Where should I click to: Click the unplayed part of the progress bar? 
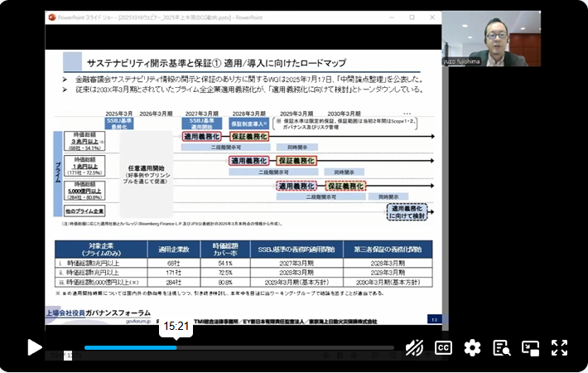coord(290,347)
